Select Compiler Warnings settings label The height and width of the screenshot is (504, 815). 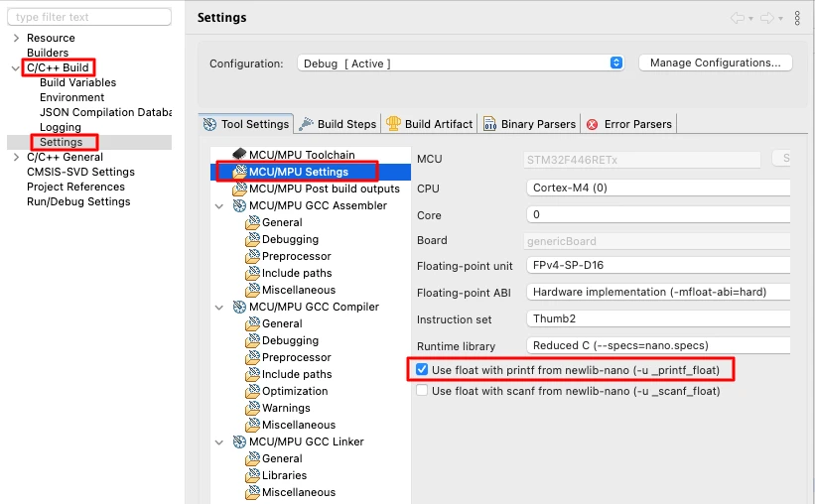pos(286,408)
